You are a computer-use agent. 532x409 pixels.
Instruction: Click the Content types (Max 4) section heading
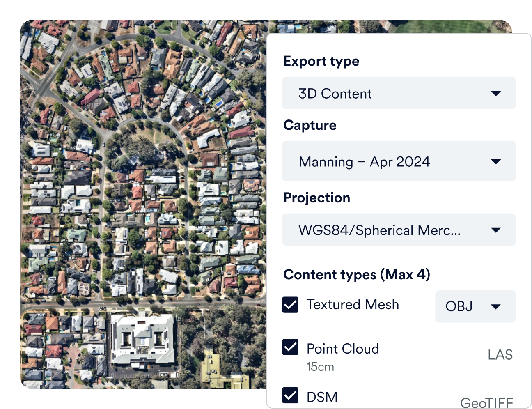356,274
